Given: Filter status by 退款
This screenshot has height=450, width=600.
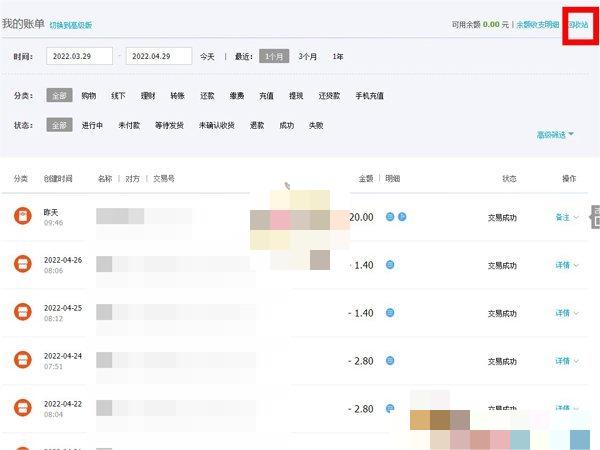Looking at the screenshot, I should [x=257, y=126].
